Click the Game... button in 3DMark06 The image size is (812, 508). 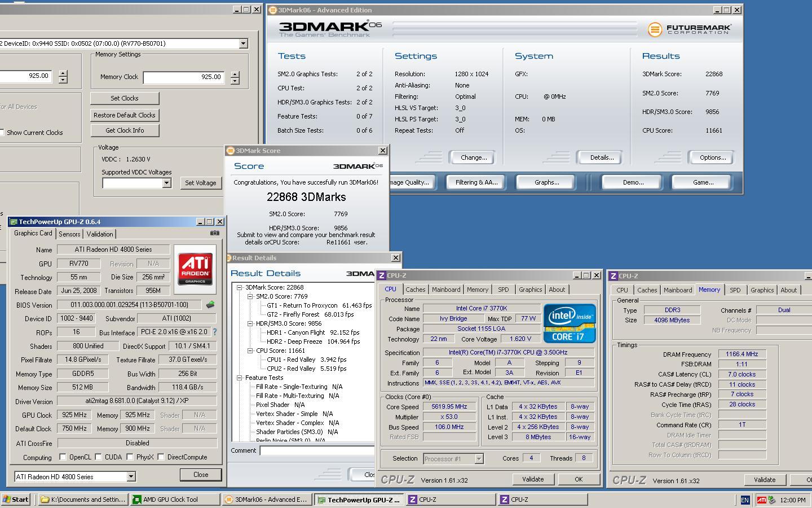(x=703, y=182)
